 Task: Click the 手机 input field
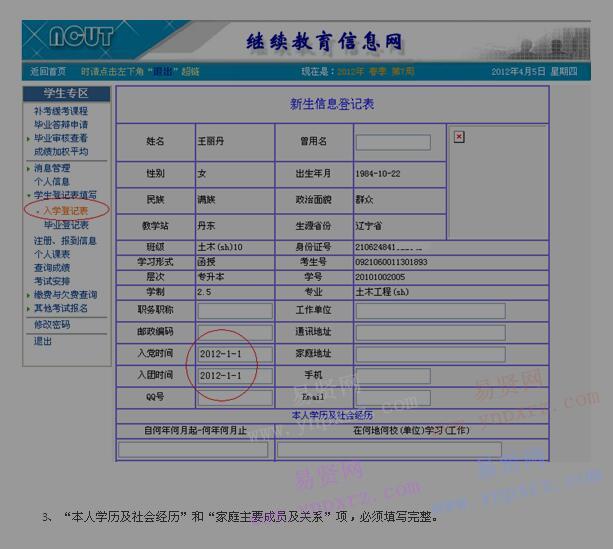click(x=393, y=376)
